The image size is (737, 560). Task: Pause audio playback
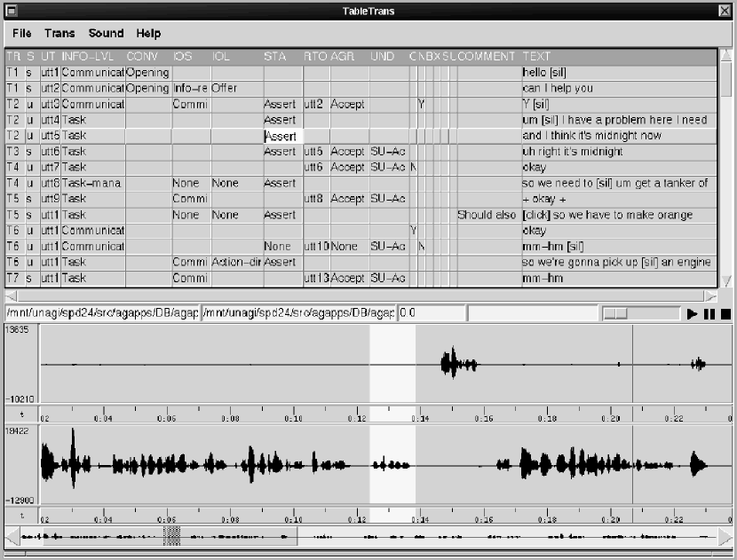point(709,313)
